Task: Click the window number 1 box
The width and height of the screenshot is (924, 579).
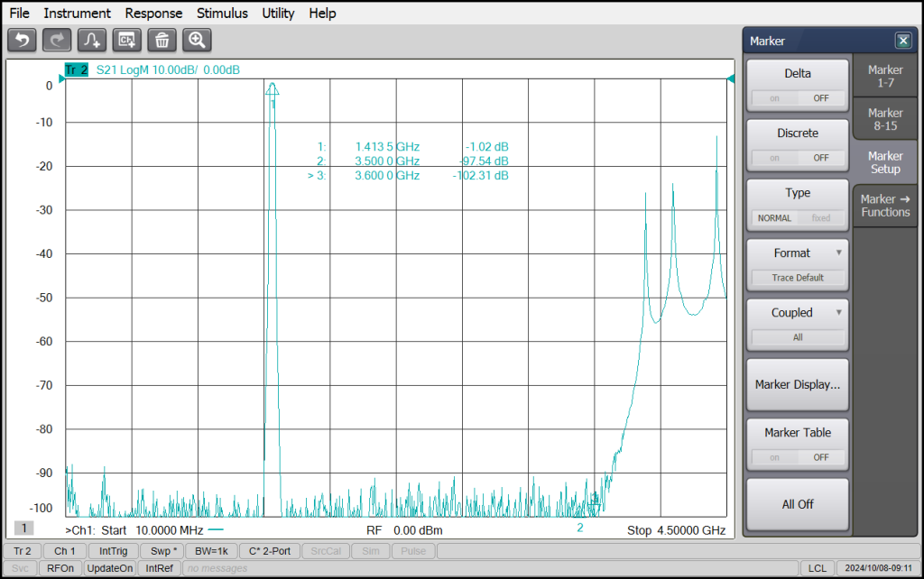Action: point(24,528)
